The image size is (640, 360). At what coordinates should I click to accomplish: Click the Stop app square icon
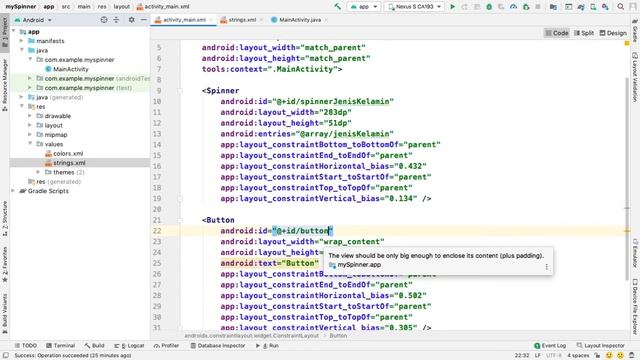[x=538, y=7]
